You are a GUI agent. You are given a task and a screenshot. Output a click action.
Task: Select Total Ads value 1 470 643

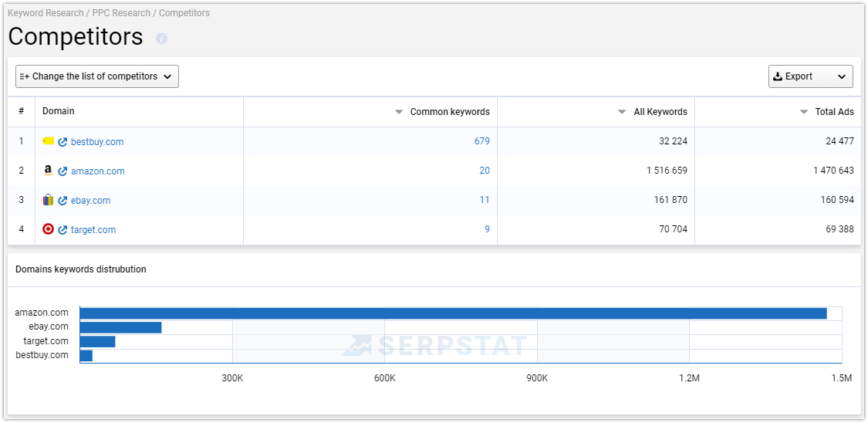point(834,171)
